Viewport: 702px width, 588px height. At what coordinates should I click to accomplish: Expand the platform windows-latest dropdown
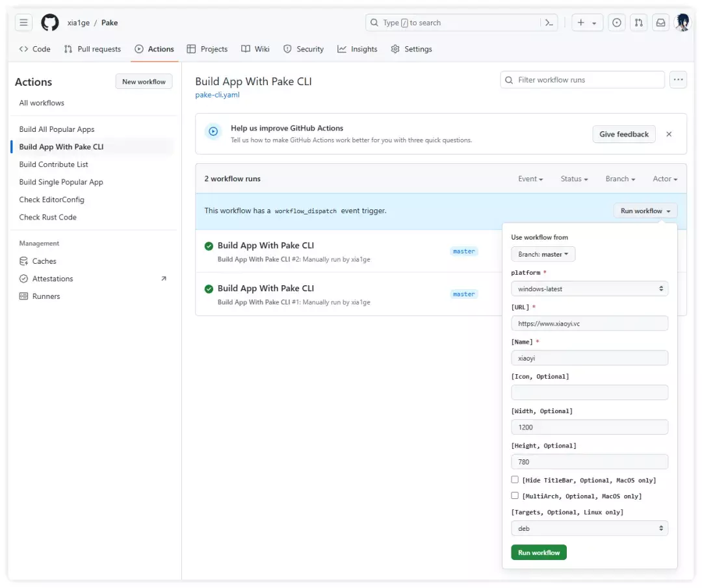coord(589,288)
